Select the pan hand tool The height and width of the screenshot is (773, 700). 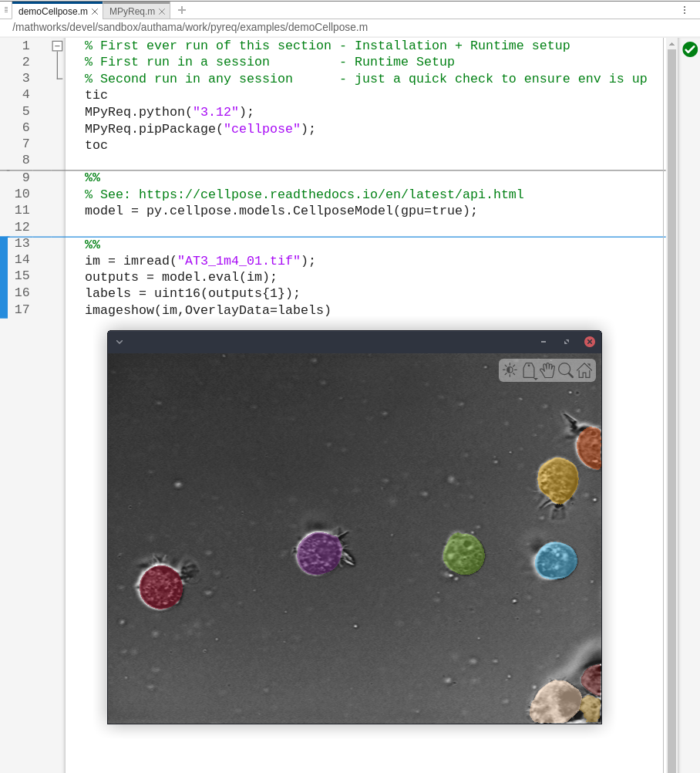point(547,370)
